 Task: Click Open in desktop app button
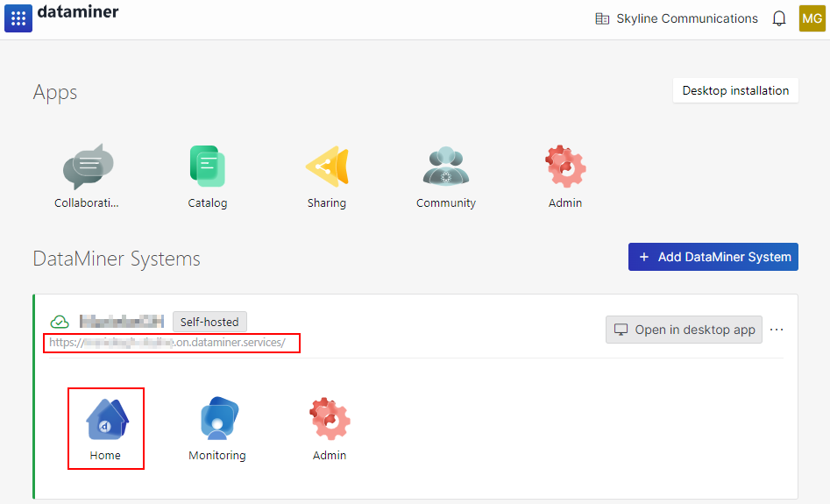click(684, 330)
